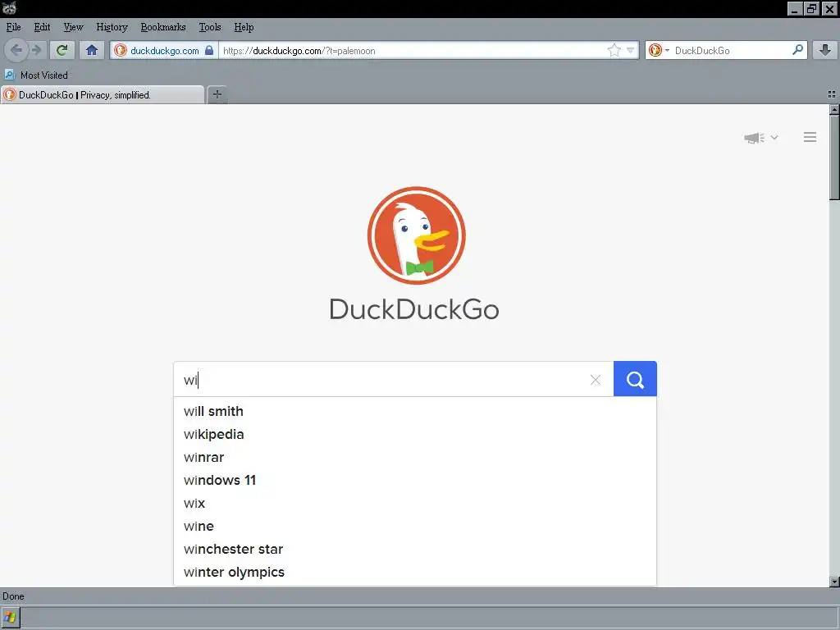Screen dimensions: 840x630
Task: Choose the "winter olympics" suggestion
Action: [x=415, y=572]
